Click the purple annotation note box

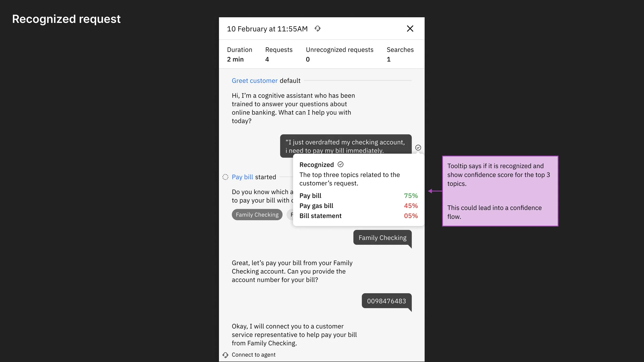tap(500, 191)
